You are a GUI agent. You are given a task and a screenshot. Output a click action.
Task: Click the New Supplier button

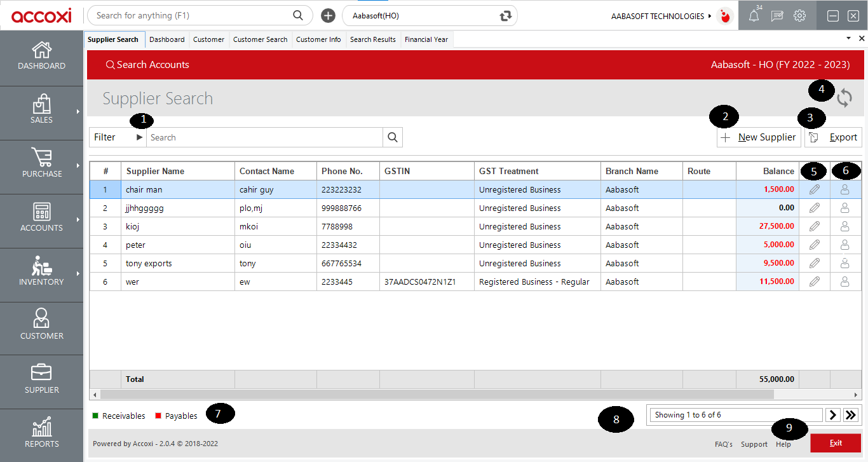click(x=759, y=137)
